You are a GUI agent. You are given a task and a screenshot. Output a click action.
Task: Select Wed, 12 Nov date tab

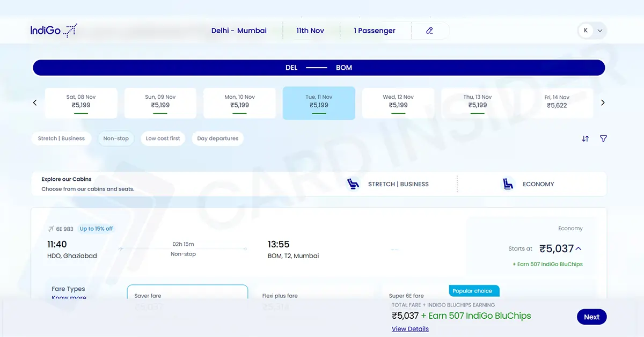[x=398, y=103]
